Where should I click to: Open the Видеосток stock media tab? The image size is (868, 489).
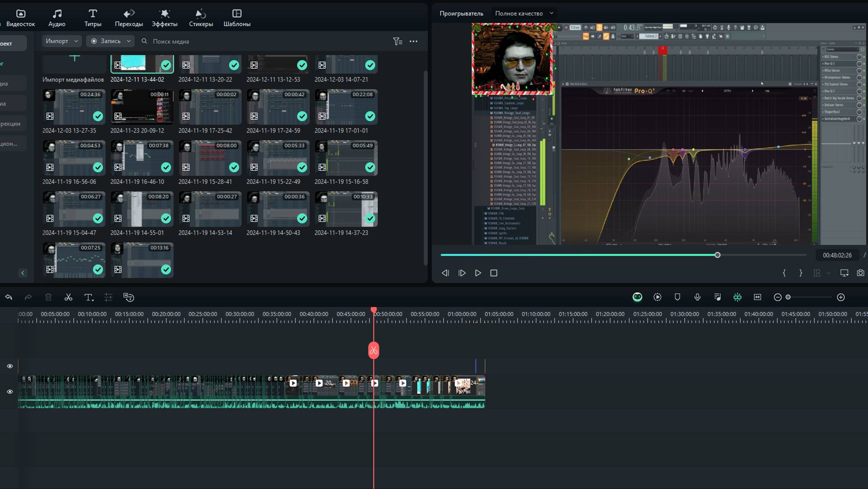pos(20,18)
